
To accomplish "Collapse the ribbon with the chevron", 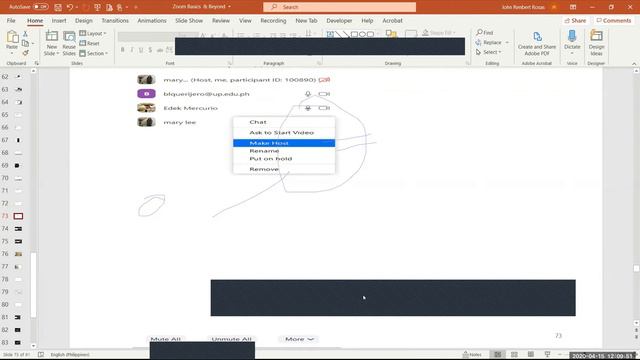I will point(634,64).
